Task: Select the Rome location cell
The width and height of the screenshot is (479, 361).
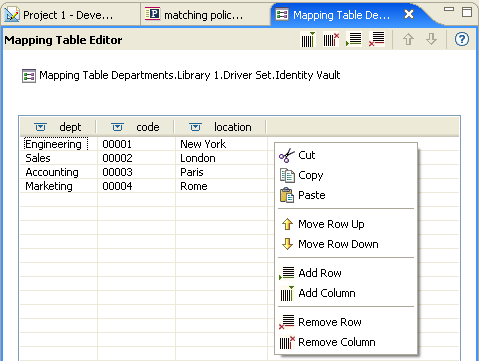Action: pos(221,186)
